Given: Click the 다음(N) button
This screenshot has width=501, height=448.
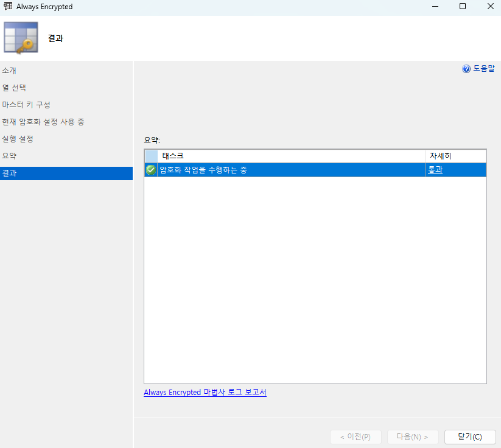Looking at the screenshot, I should click(413, 437).
